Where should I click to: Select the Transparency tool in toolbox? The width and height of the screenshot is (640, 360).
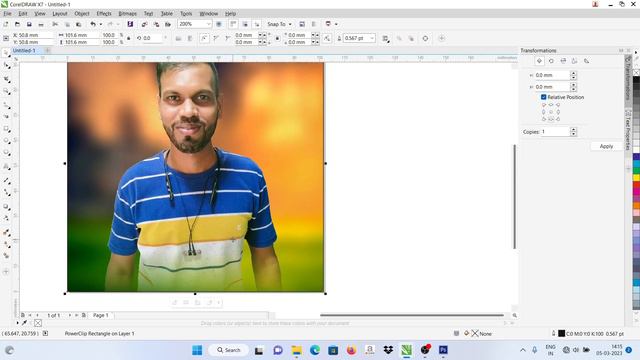click(x=6, y=218)
